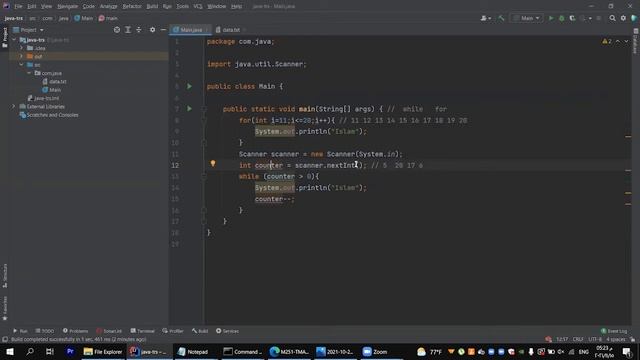
Task: Click 4 spaces indent setting in status bar
Action: pyautogui.click(x=615, y=339)
